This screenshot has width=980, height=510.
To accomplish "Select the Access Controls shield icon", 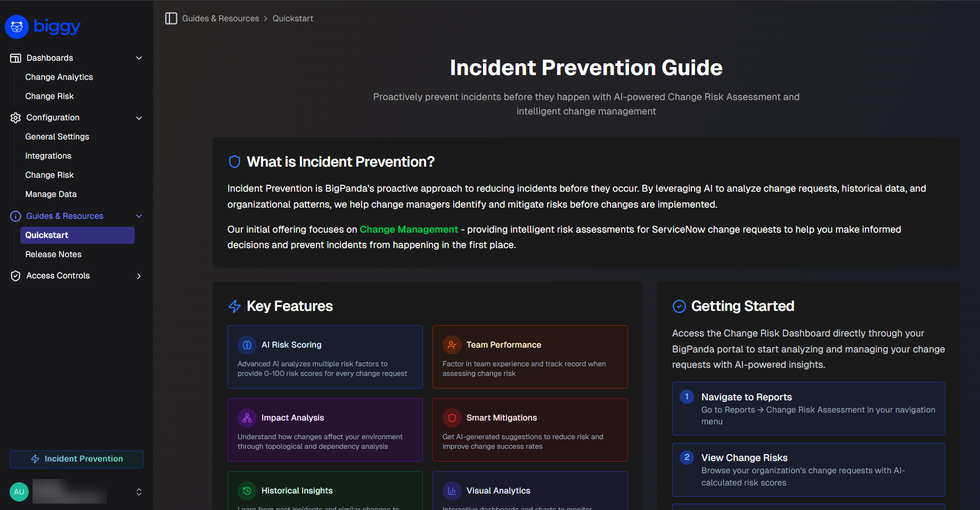I will tap(15, 276).
